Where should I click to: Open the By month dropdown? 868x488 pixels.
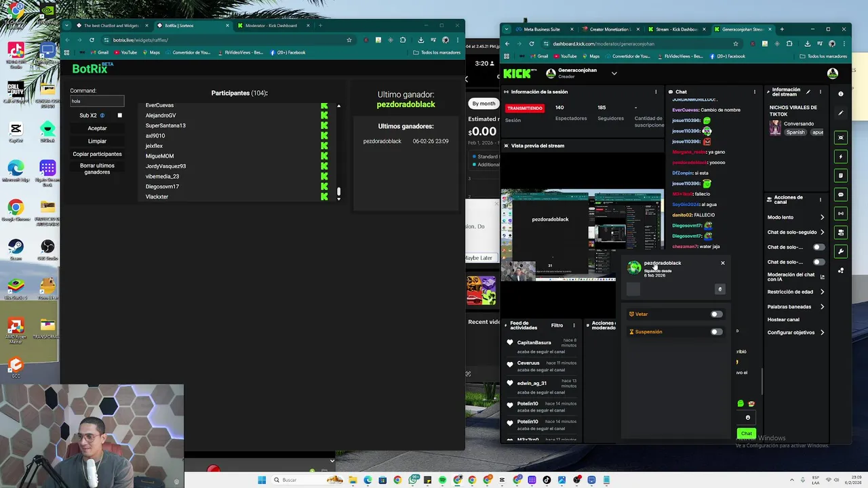point(484,103)
